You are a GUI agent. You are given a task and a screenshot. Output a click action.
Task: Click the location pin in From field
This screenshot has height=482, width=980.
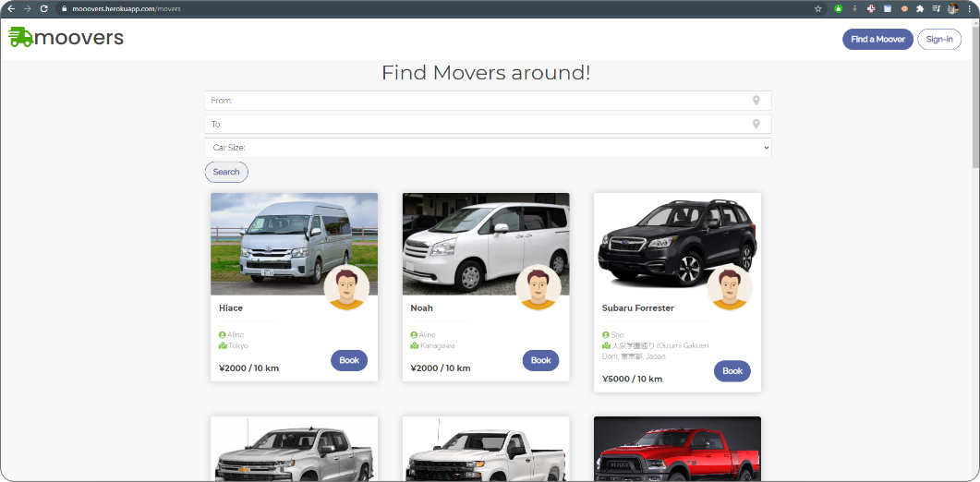(x=756, y=101)
